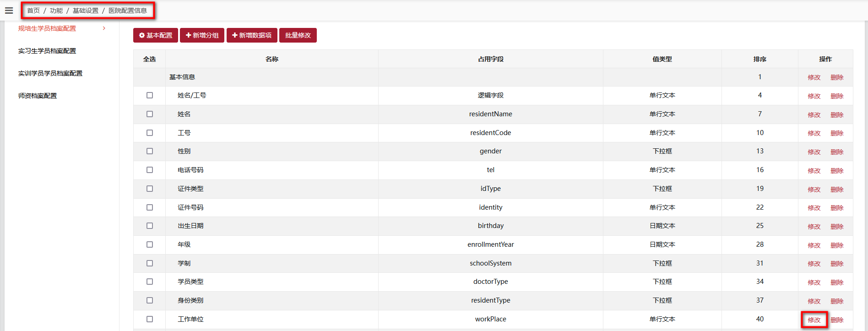Check the 证件号码 row checkbox
This screenshot has height=331, width=868.
pyautogui.click(x=150, y=207)
